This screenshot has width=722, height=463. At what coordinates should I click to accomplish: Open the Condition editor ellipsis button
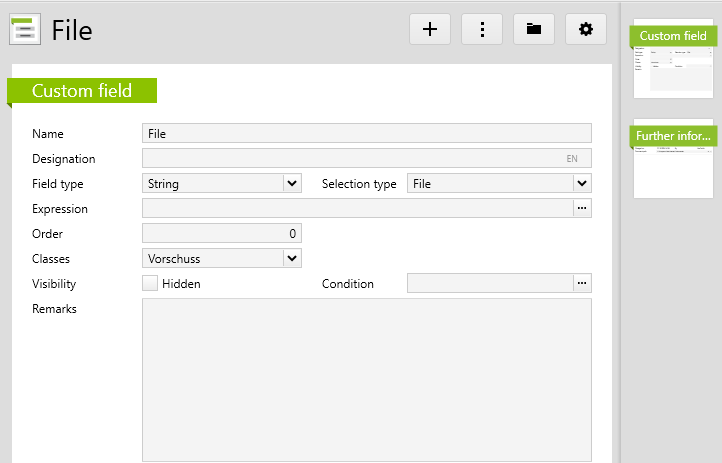pos(582,283)
